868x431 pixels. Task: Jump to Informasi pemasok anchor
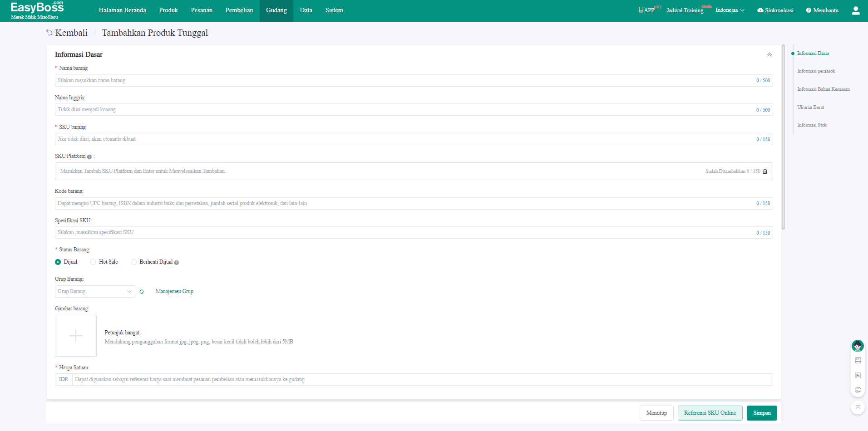[816, 71]
